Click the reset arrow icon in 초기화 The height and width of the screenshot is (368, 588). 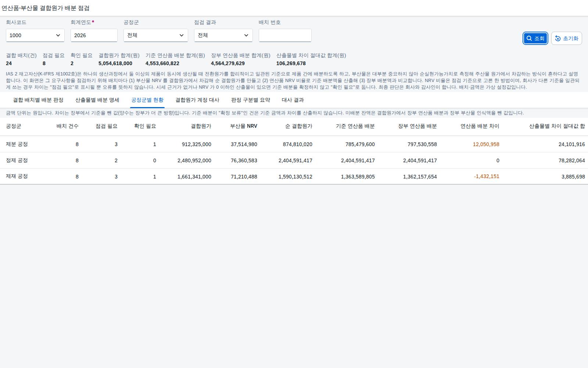[558, 38]
